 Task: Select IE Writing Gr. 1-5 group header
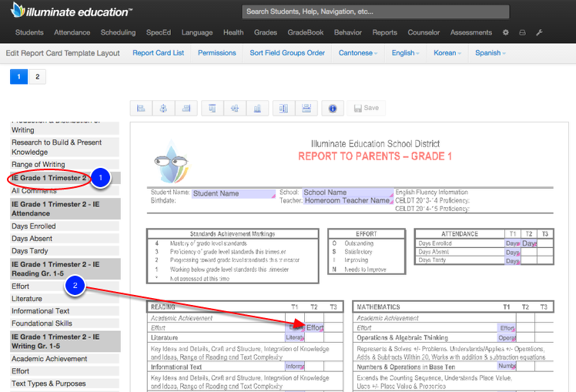pyautogui.click(x=65, y=341)
